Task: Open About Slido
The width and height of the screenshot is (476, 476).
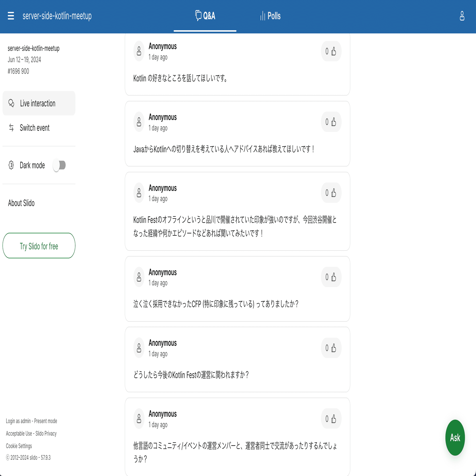Action: tap(21, 203)
